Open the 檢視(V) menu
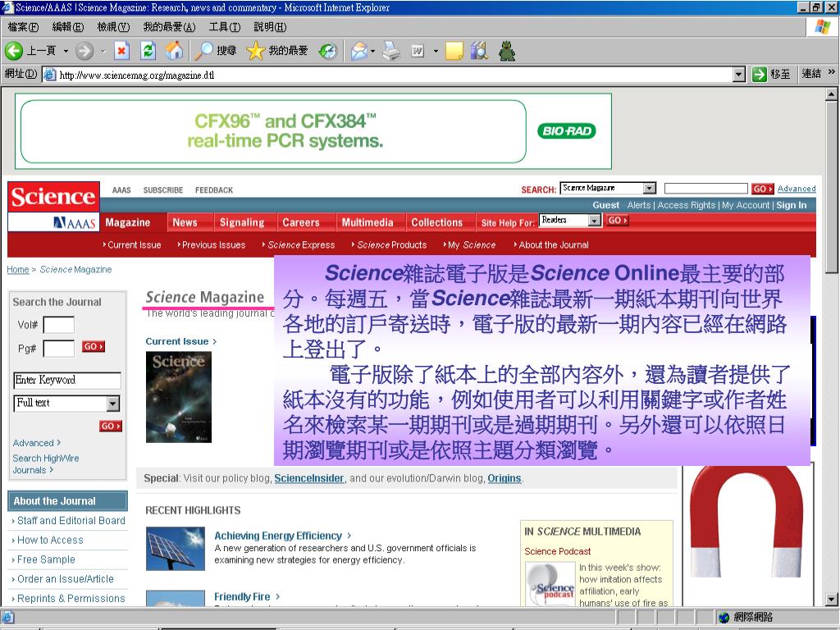The height and width of the screenshot is (630, 840). [x=113, y=27]
